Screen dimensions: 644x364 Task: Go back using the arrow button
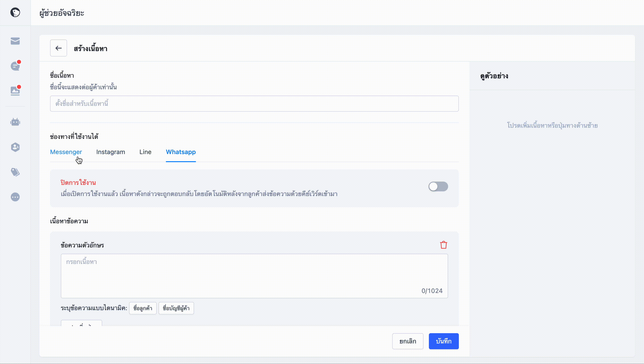(58, 48)
